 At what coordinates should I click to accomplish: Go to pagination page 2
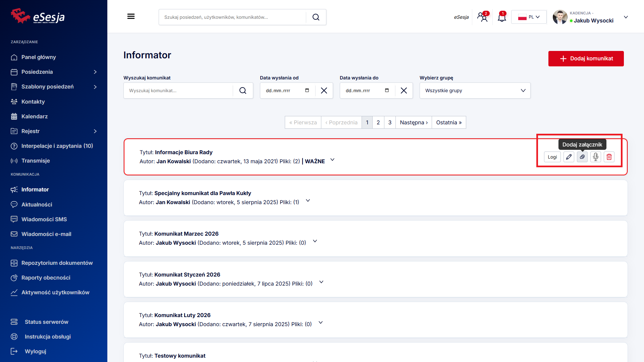coord(378,122)
